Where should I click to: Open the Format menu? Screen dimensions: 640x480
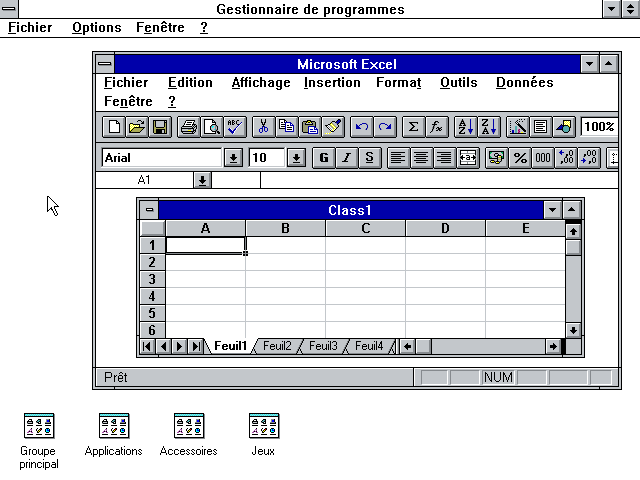coord(399,82)
